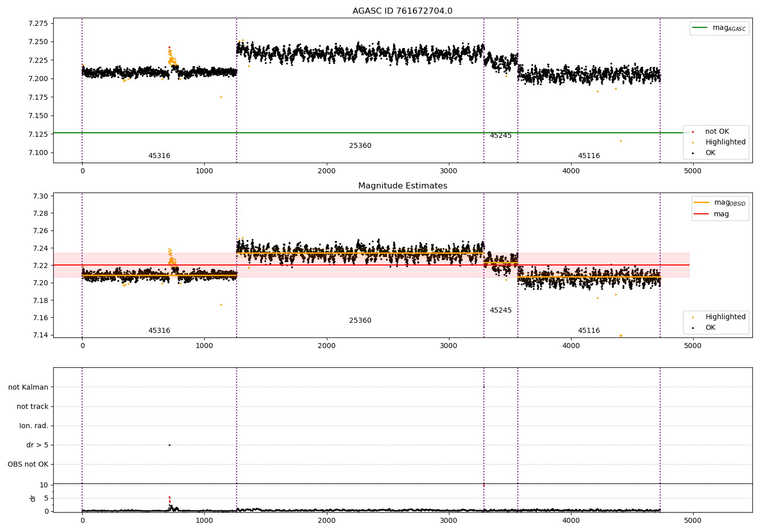760x532 pixels.
Task: Click the 7.175 y-axis tick label
Action: [x=38, y=97]
